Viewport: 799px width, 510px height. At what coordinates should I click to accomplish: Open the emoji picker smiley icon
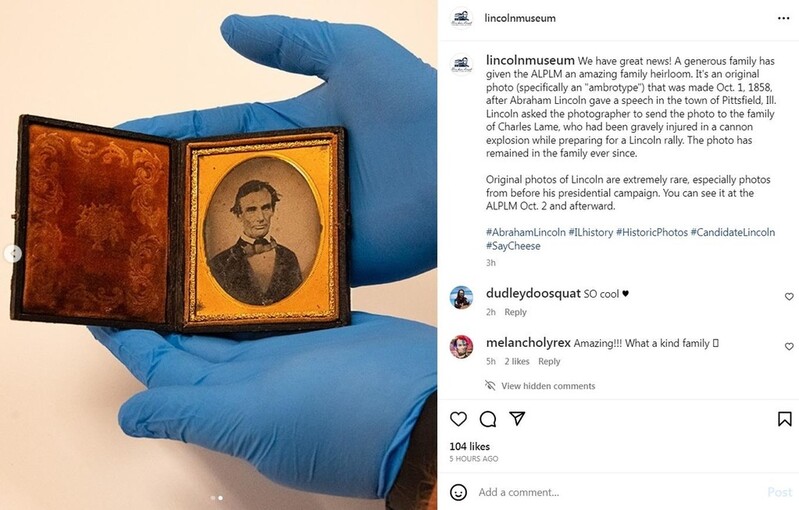click(x=458, y=492)
